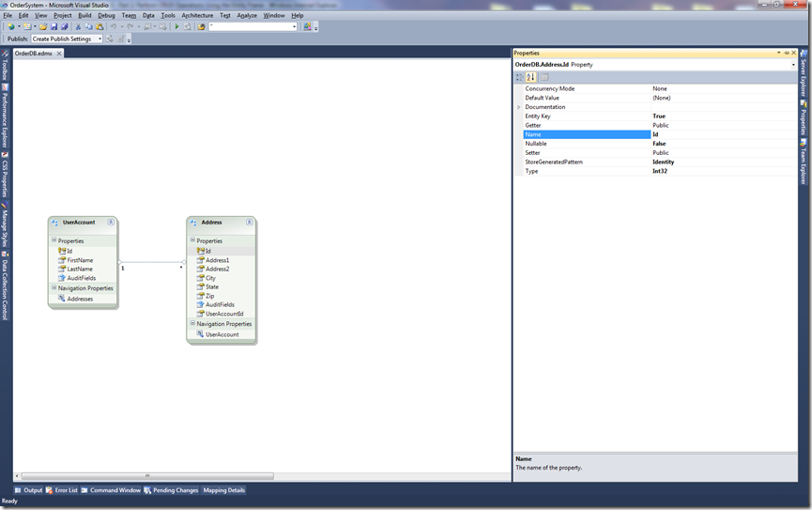Click the Navigate Backward toolbar icon
This screenshot has height=510, width=812.
pyautogui.click(x=147, y=26)
